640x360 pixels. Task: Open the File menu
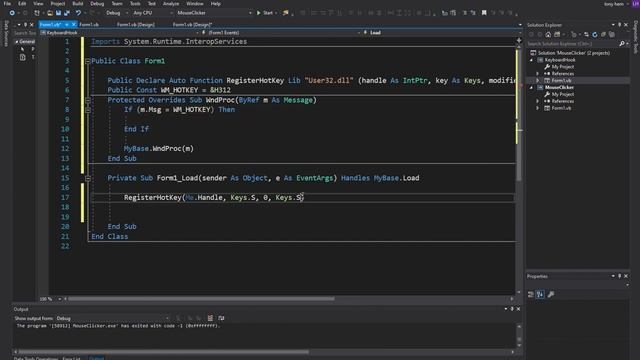point(7,4)
